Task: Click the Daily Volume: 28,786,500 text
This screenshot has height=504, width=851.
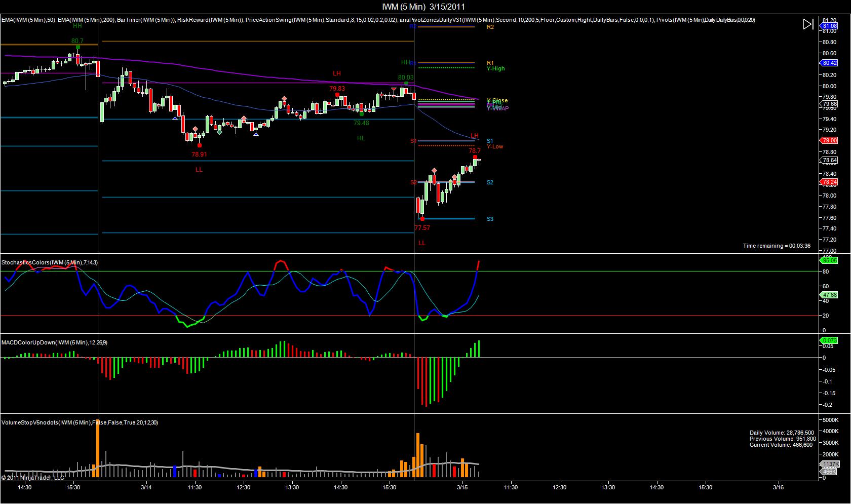Action: coord(782,433)
